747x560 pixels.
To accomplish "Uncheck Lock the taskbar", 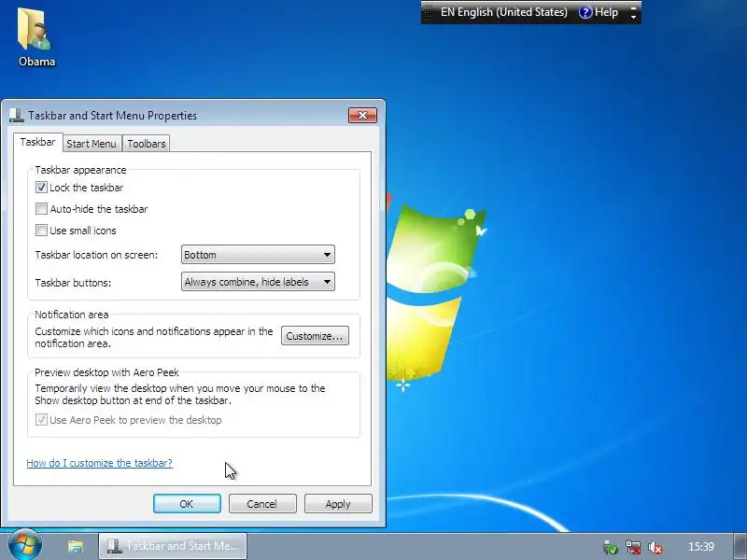I will coord(41,188).
